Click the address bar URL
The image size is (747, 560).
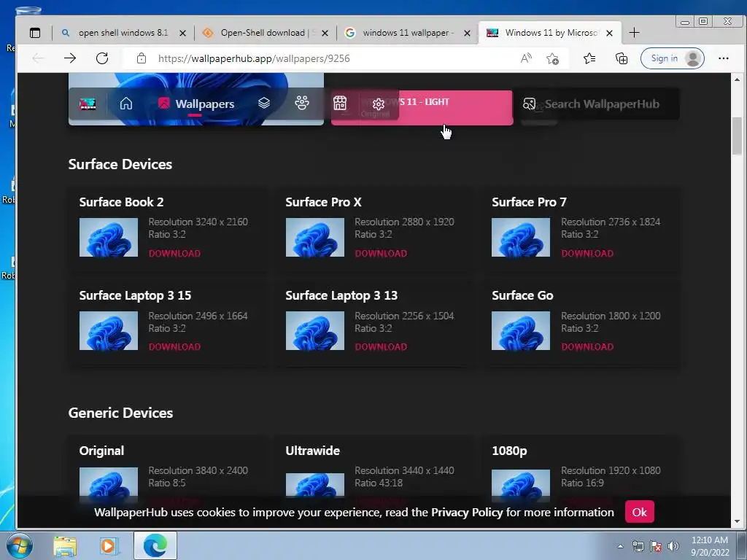pyautogui.click(x=254, y=58)
